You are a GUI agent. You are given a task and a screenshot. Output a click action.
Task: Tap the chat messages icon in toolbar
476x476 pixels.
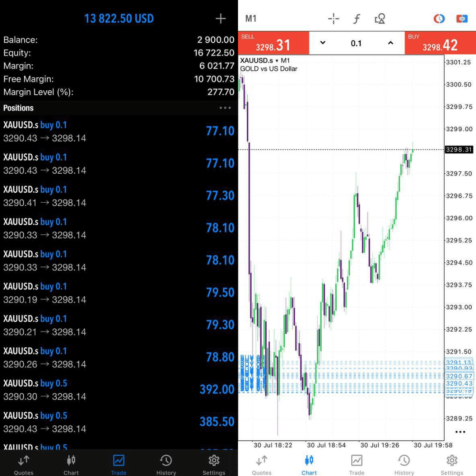(x=461, y=19)
